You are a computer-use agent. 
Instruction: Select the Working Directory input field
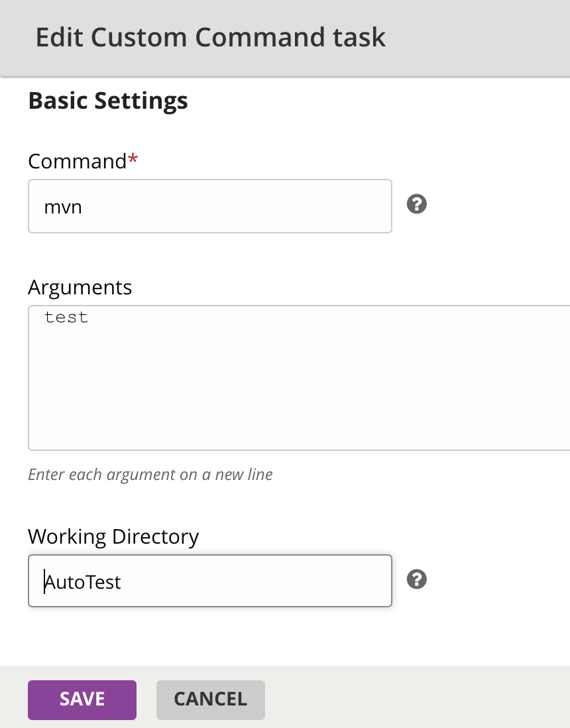(209, 581)
